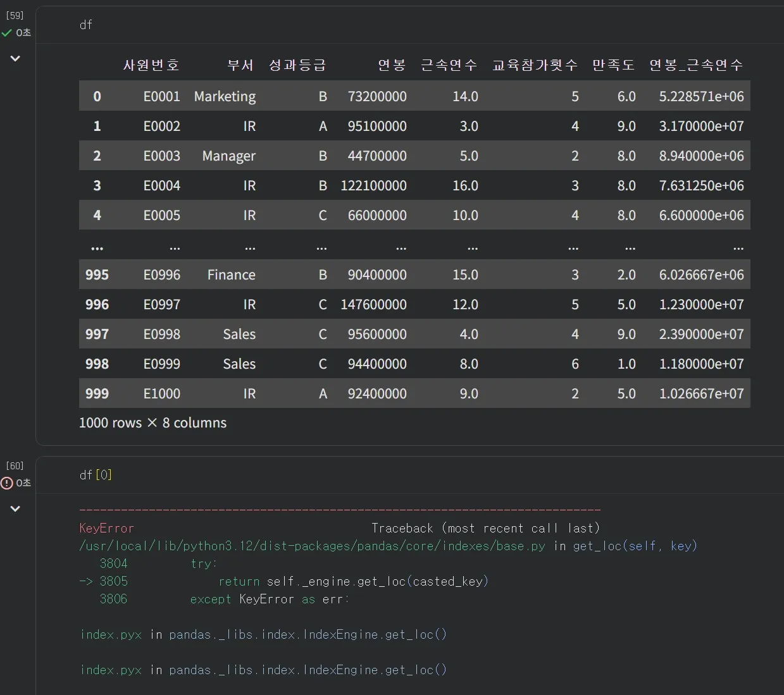Click the 교육참가횟수 column header
784x695 pixels.
(x=535, y=65)
